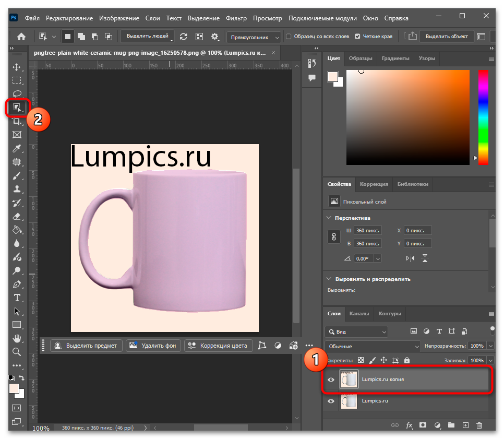
Task: Open the Home screen icon
Action: coord(21,37)
